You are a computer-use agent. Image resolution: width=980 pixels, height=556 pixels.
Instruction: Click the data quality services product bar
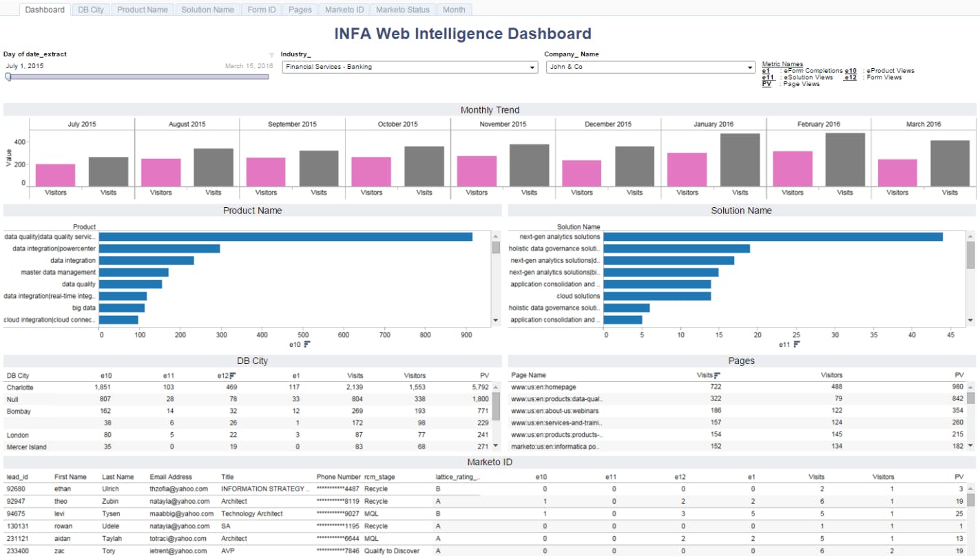pyautogui.click(x=286, y=237)
